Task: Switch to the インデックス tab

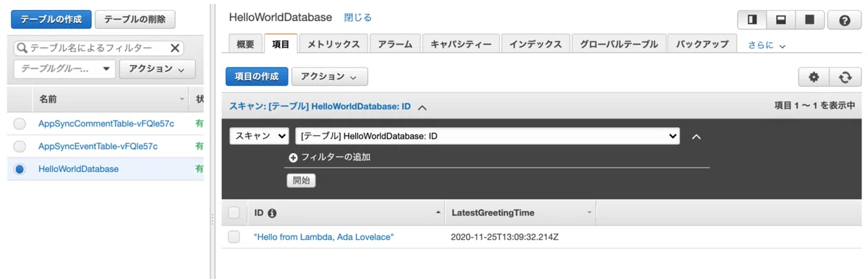Action: (535, 44)
